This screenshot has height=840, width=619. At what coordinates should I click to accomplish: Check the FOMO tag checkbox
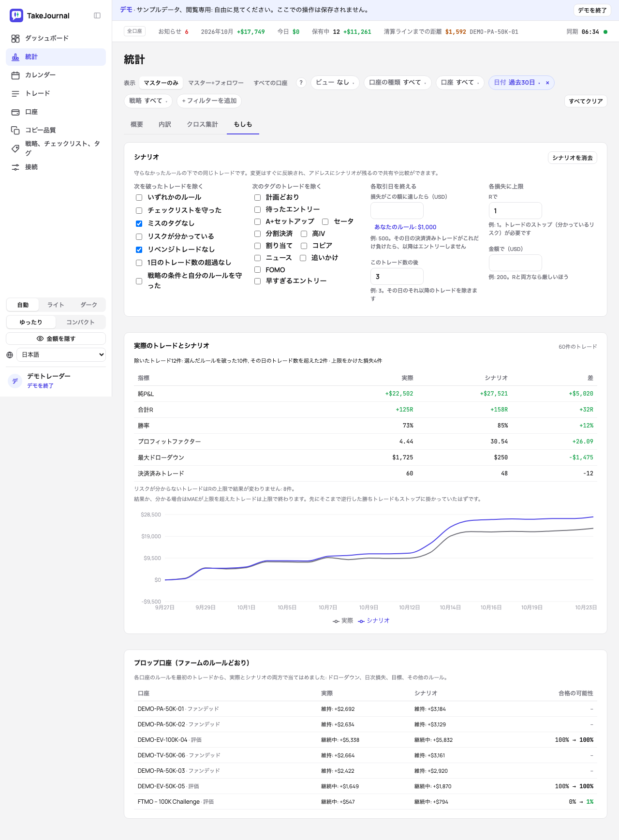coord(257,270)
